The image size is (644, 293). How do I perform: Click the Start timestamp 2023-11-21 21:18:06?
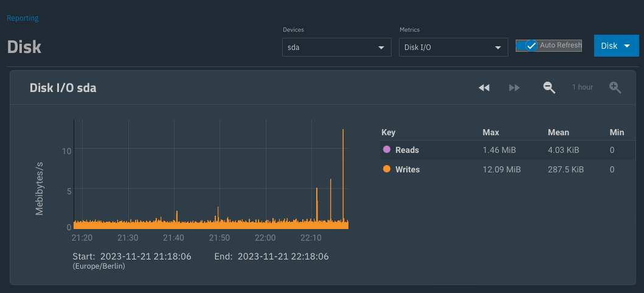click(x=146, y=257)
